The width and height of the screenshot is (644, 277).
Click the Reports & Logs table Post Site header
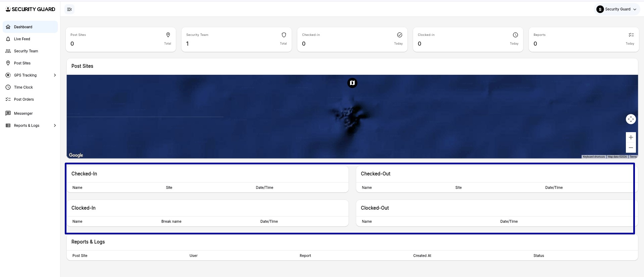click(x=80, y=256)
